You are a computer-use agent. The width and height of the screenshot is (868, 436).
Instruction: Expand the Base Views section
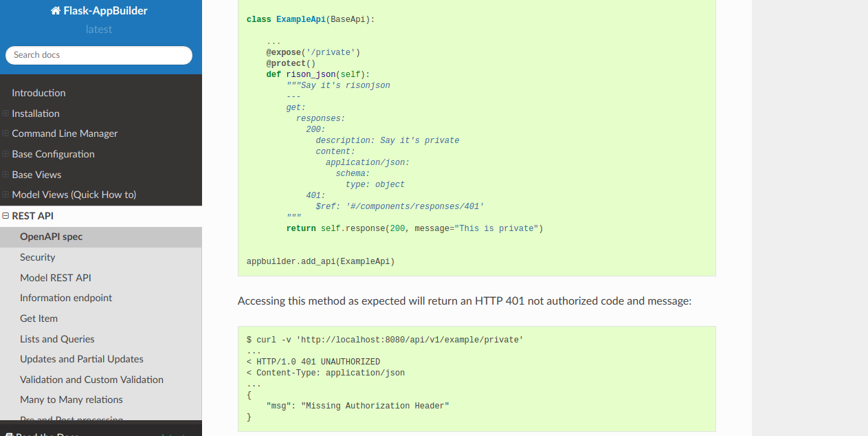(x=5, y=175)
